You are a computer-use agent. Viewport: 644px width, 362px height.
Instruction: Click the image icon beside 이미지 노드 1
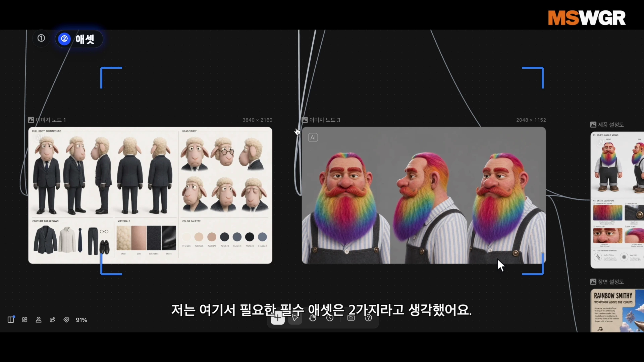coord(31,120)
